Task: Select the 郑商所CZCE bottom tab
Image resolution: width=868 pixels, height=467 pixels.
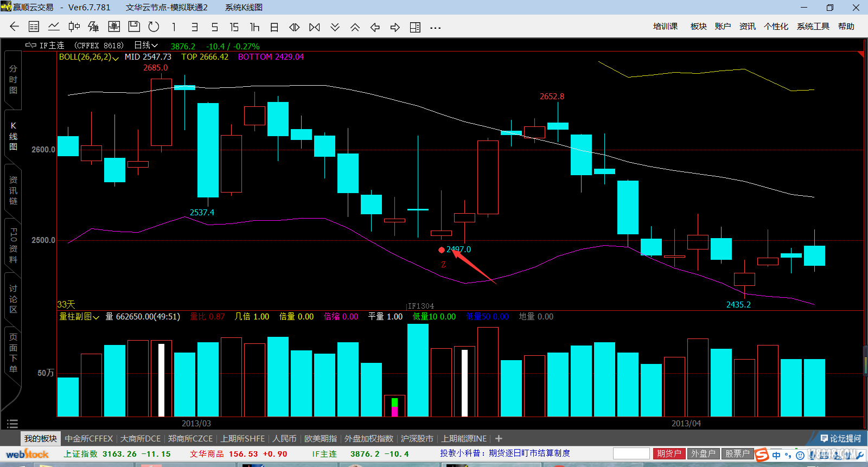Action: [x=190, y=438]
